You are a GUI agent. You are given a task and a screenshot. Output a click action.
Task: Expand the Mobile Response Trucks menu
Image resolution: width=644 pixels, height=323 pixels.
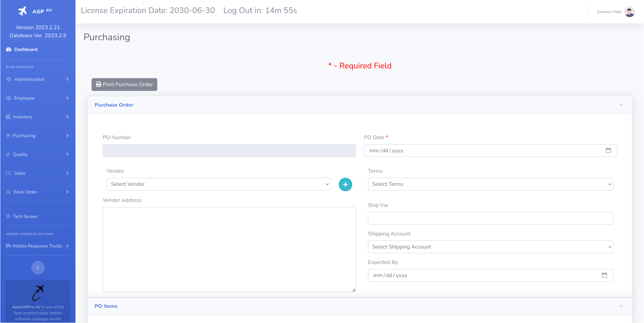click(x=38, y=246)
